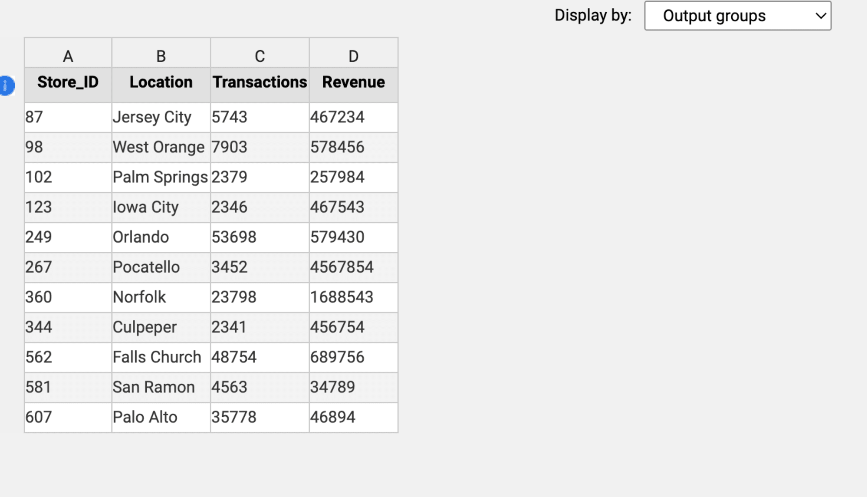868x497 pixels.
Task: Select Transactions value 35778
Action: (260, 417)
